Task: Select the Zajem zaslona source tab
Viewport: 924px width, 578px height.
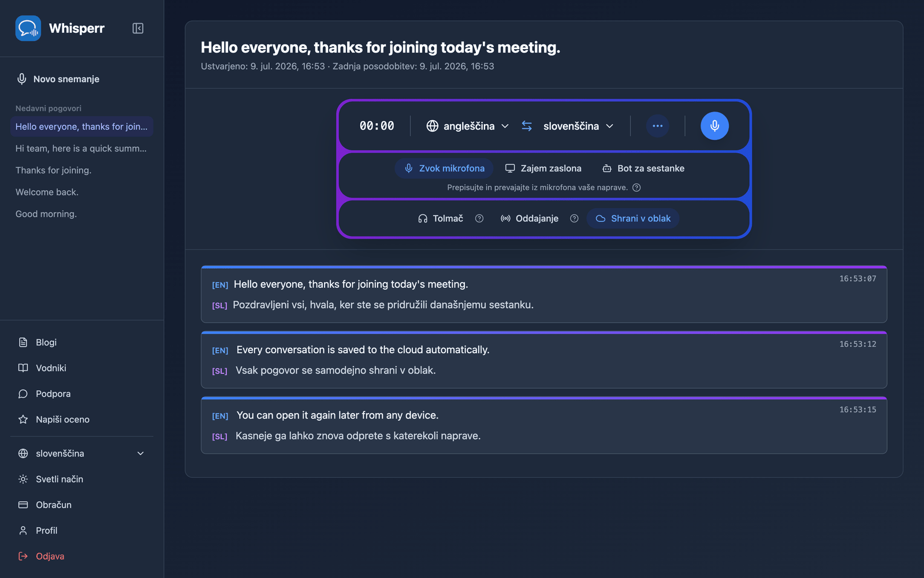Action: (x=543, y=168)
